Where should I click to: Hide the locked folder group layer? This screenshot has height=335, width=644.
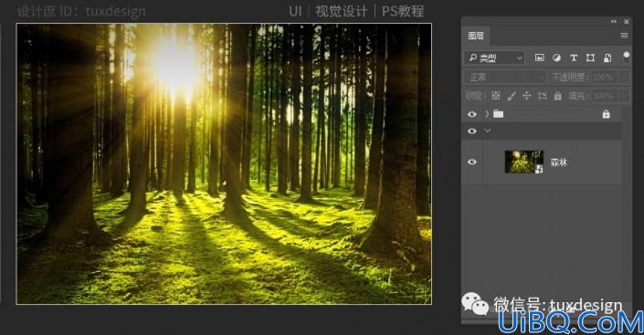(x=472, y=114)
